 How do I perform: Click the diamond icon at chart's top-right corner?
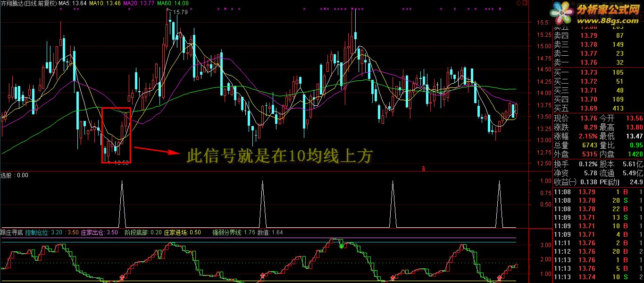tap(519, 3)
